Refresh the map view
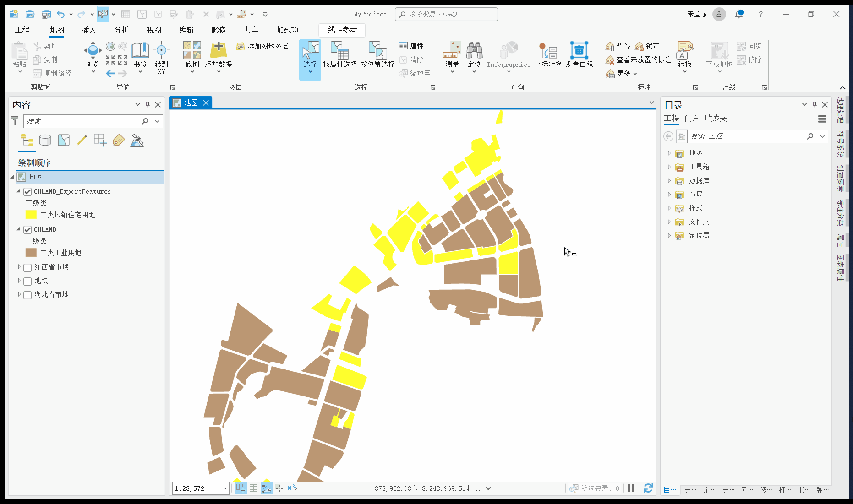853x504 pixels. [x=648, y=488]
